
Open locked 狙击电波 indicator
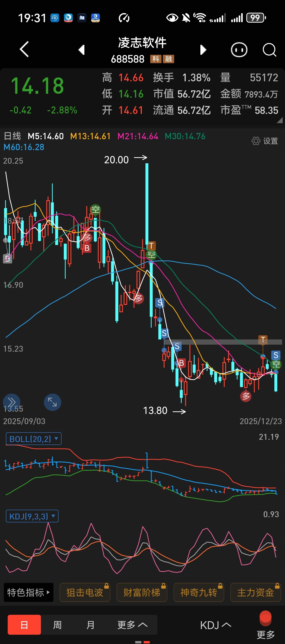tap(85, 593)
